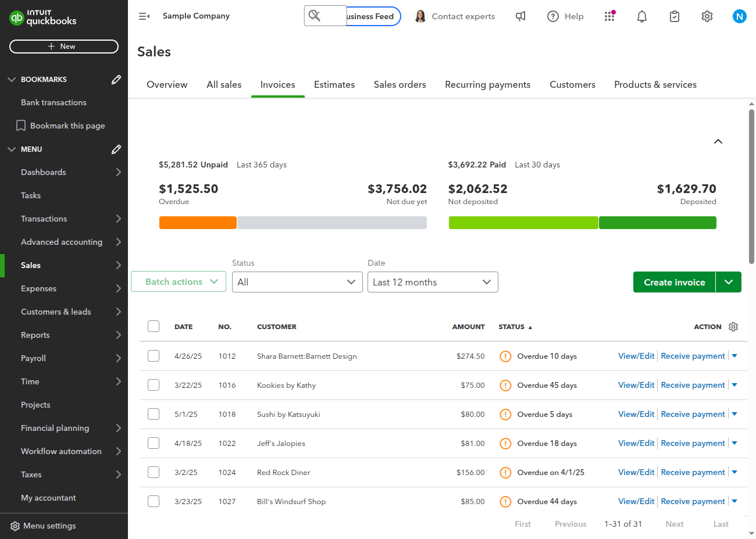Switch to the Recurring payments tab

click(x=488, y=85)
